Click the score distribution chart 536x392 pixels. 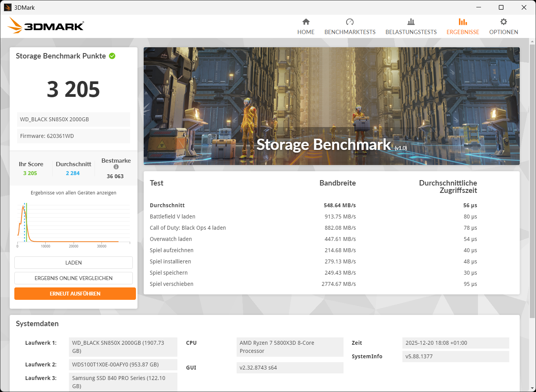pos(74,225)
